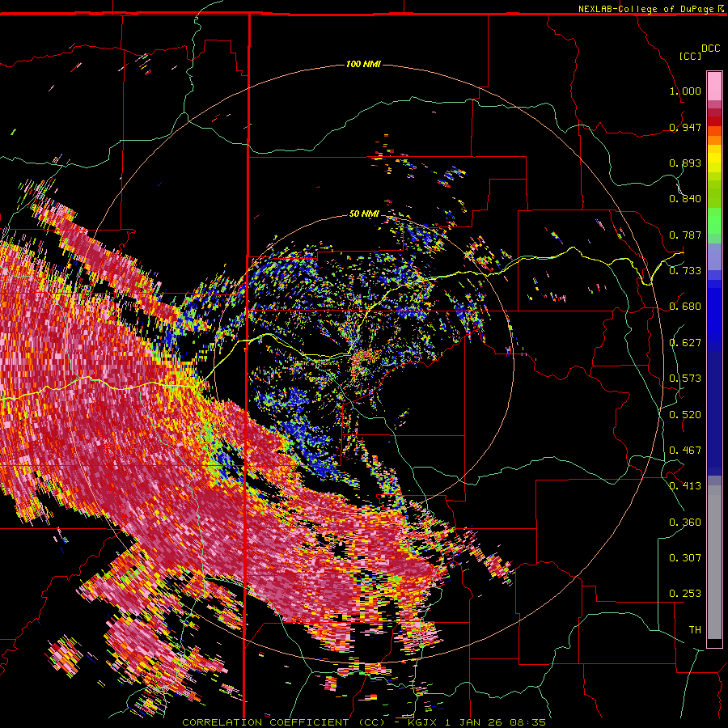728x728 pixels.
Task: Click the 100 NMI range ring label
Action: 363,64
